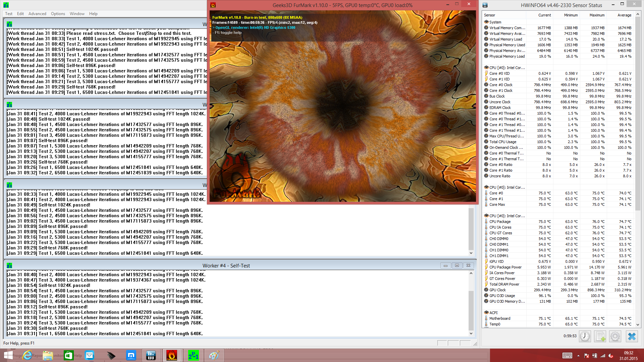Click the muted volume tray icon
The height and width of the screenshot is (362, 644).
(x=611, y=356)
